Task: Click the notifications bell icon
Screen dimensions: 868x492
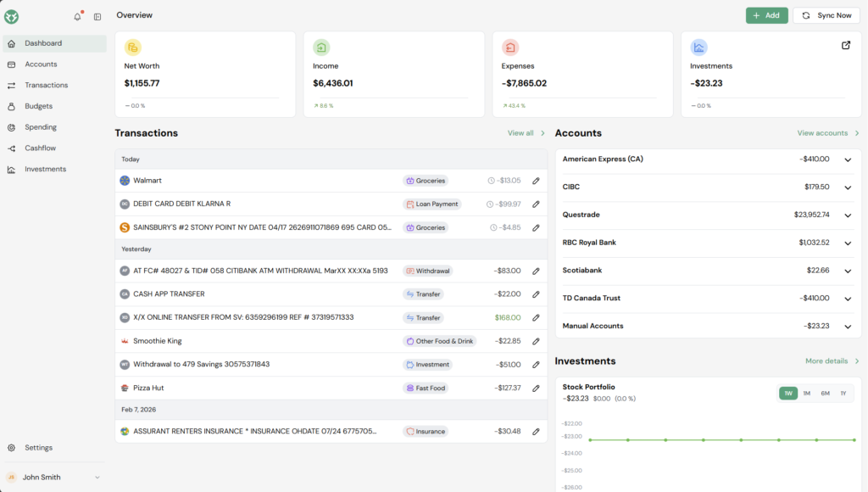Action: click(x=78, y=16)
